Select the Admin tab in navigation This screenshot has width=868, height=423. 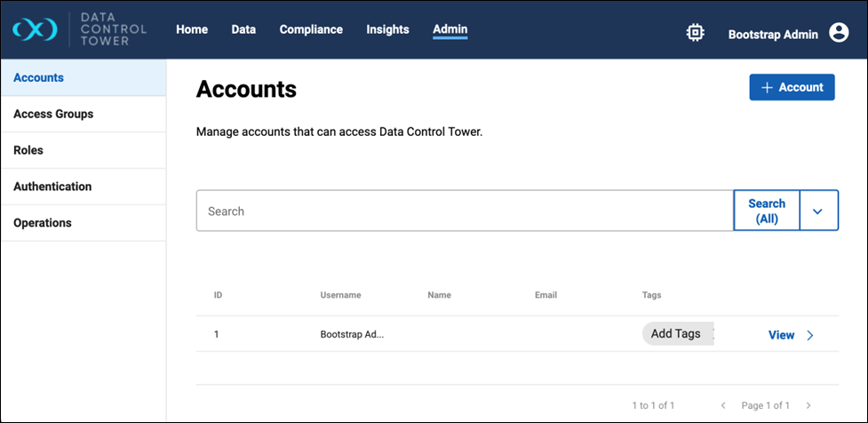(x=450, y=30)
